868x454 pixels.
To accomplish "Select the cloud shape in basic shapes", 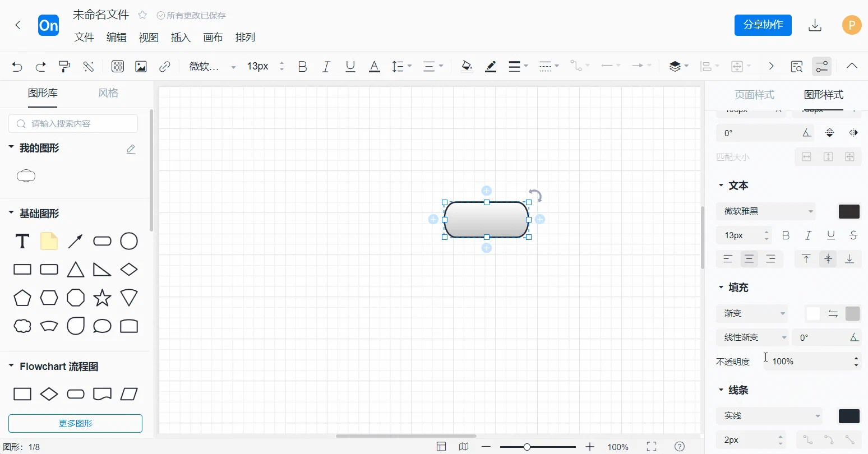I will point(22,326).
